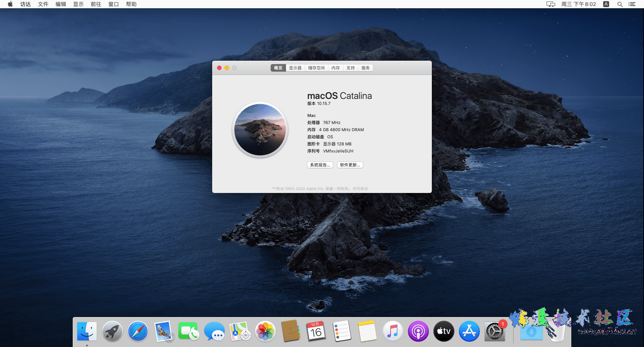Open the Mail stamp icon in Dock
The image size is (644, 347).
pos(163,331)
